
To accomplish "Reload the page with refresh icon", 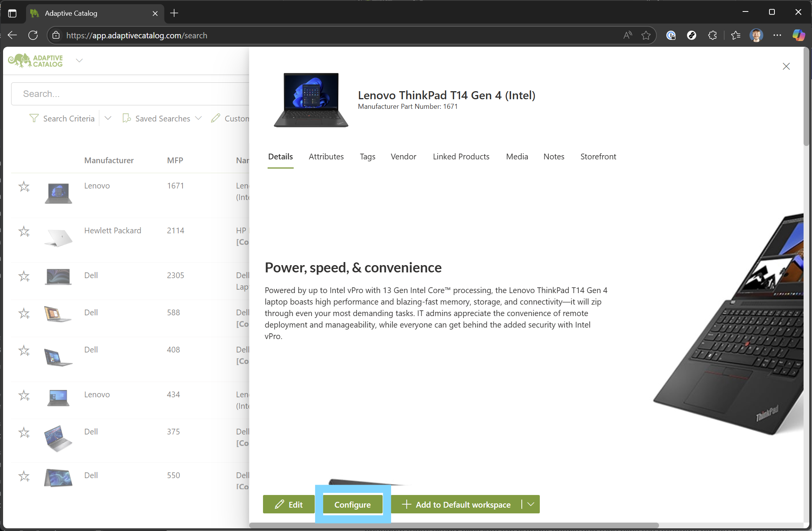I will click(x=33, y=35).
